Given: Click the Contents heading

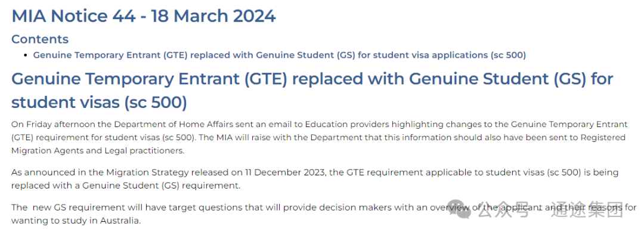Looking at the screenshot, I should (40, 39).
